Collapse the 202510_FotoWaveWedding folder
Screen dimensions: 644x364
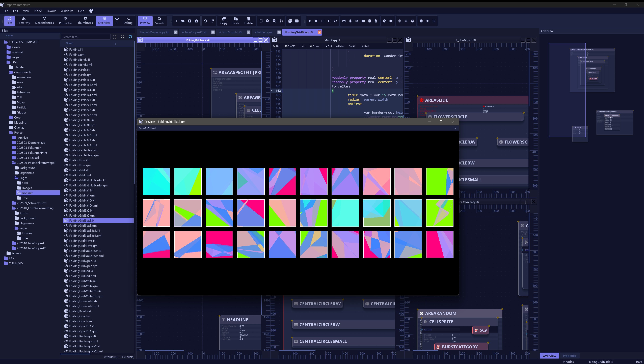(35, 208)
